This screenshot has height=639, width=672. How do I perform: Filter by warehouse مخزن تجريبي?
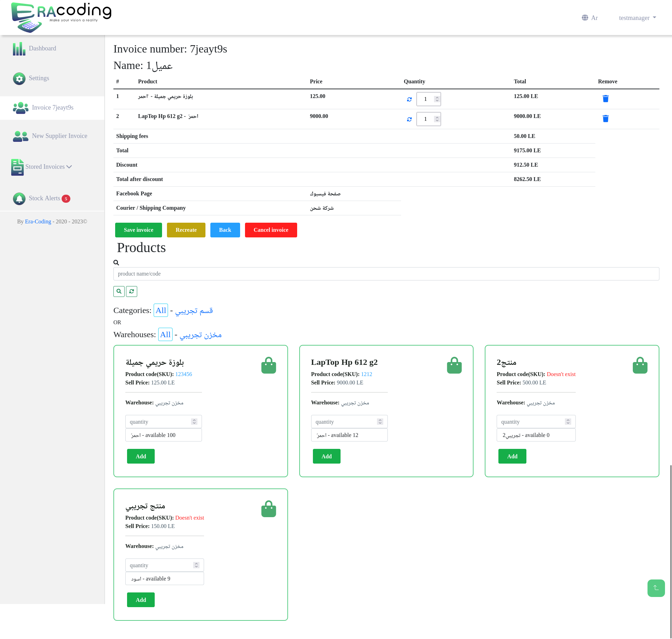coord(201,335)
